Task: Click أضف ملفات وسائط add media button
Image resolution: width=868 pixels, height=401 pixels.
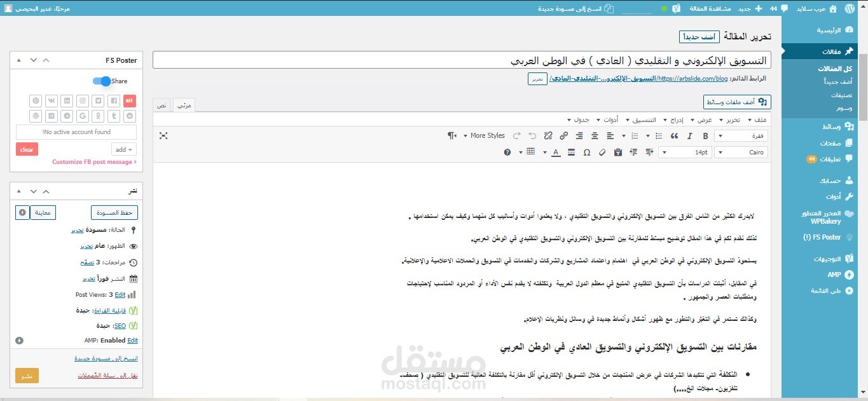Action: click(x=737, y=102)
